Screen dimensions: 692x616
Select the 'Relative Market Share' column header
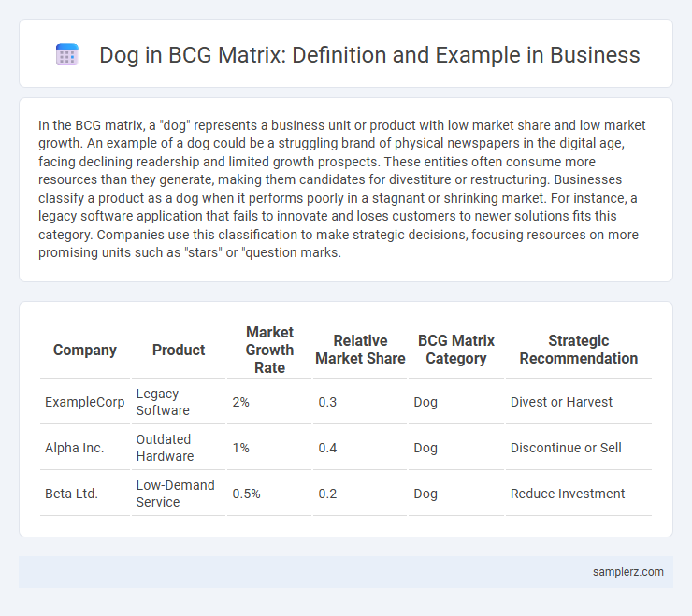coord(360,350)
